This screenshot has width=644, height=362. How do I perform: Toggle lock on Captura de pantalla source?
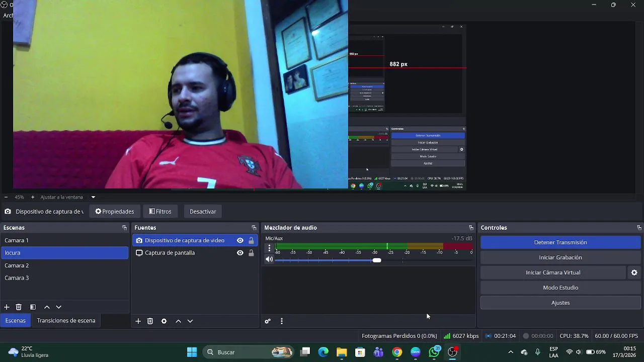coord(251,253)
